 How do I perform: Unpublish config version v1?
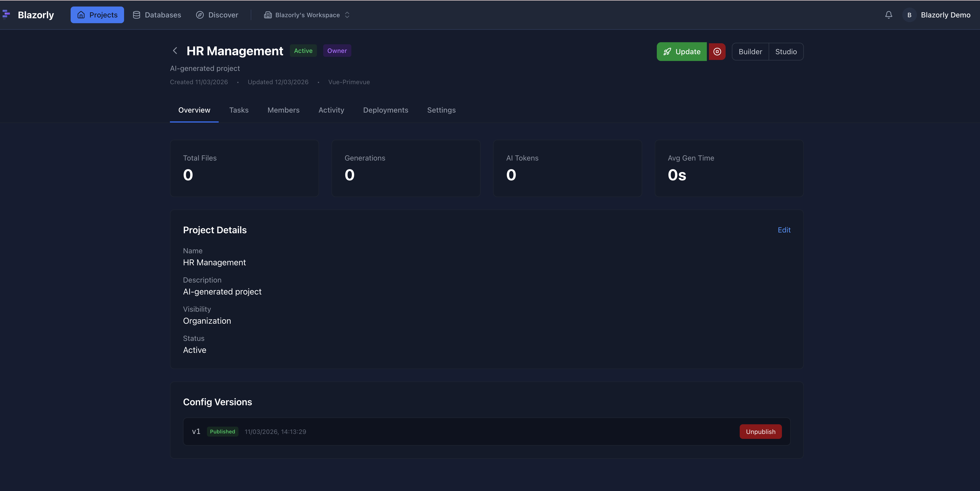[x=760, y=432]
